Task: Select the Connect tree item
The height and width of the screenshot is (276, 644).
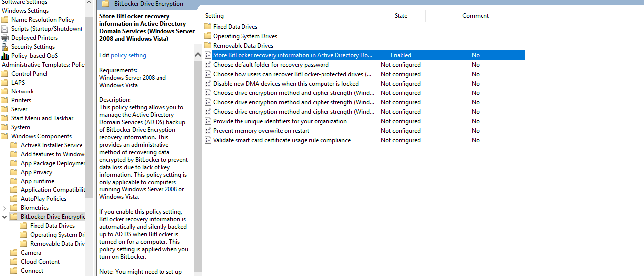Action: click(32, 271)
